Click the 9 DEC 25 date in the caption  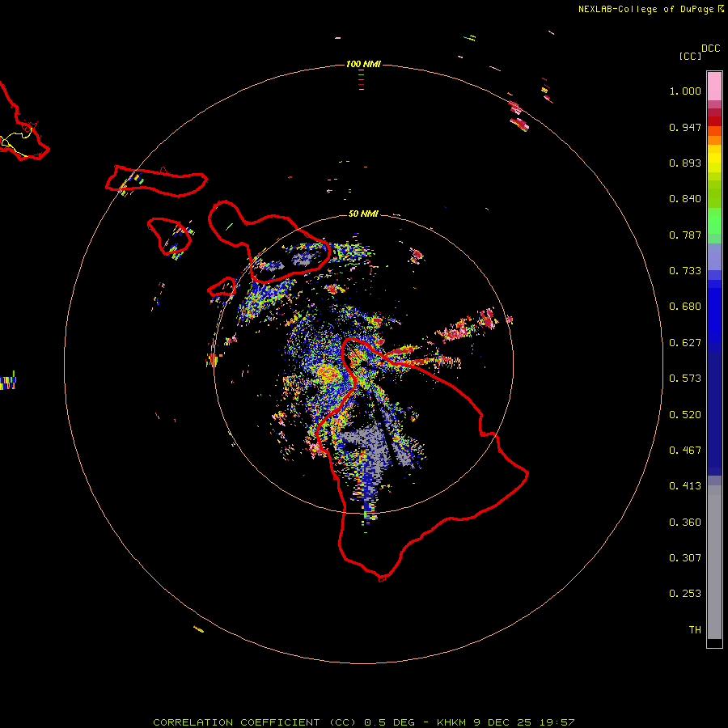(503, 722)
